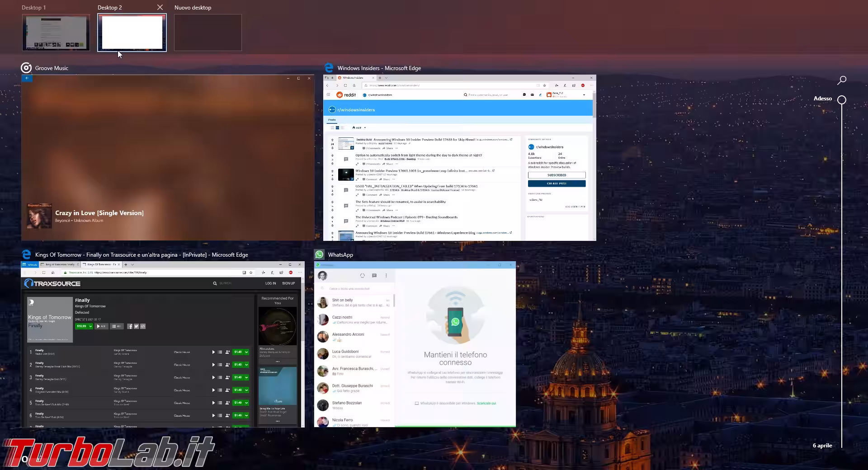868x470 pixels.
Task: Select the Desktop 2 thumbnail
Action: pos(132,33)
